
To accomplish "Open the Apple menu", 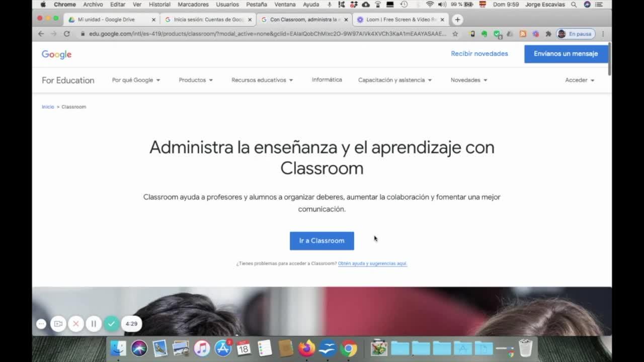I will pyautogui.click(x=43, y=5).
